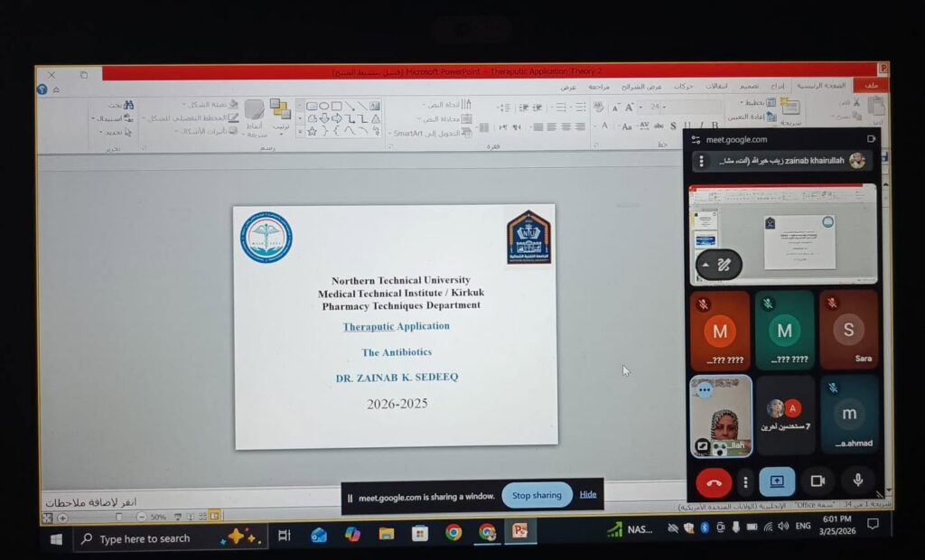Select Sara participant tile
The width and height of the screenshot is (925, 560).
pos(848,331)
